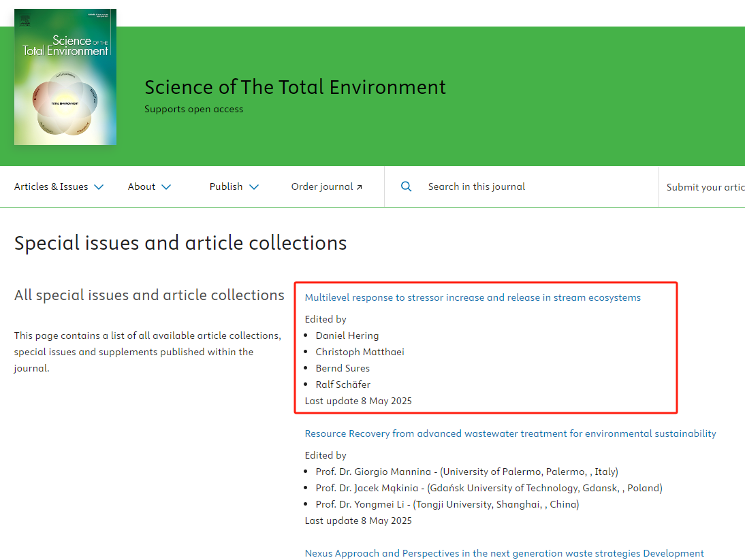This screenshot has height=560, width=745.
Task: Click the All special issues and article collections heading
Action: (x=149, y=295)
